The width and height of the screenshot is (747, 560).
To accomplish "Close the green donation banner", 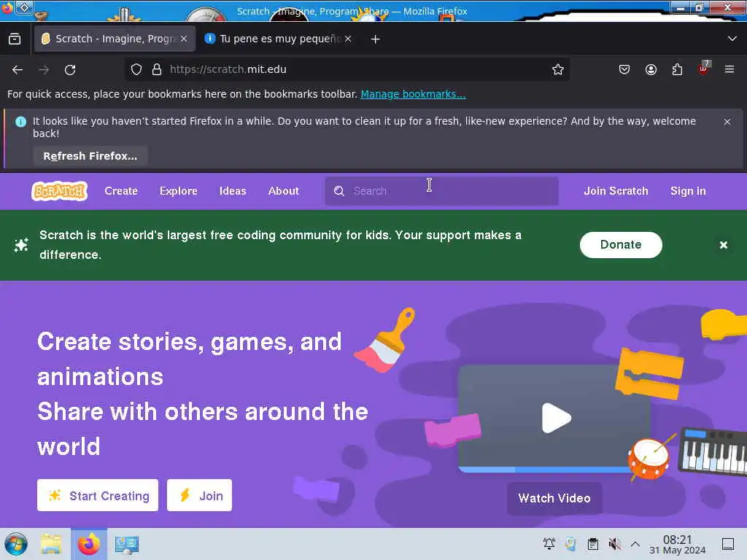I will pos(723,245).
